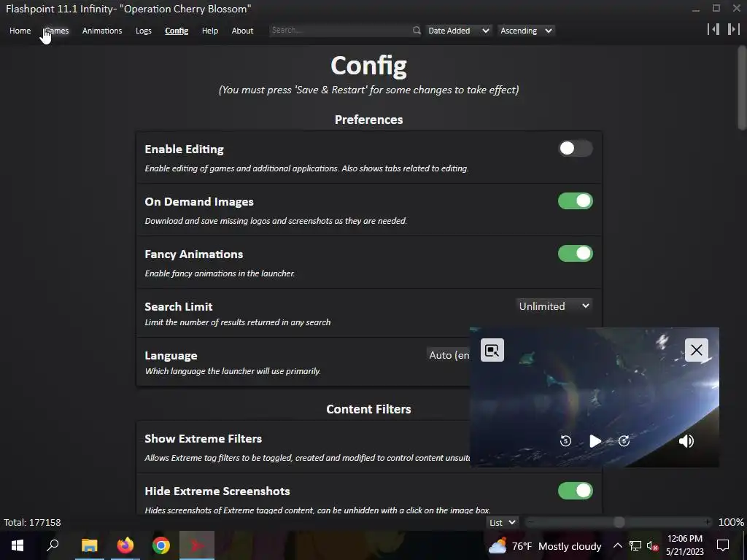Open the weather widget showing 76°F
747x560 pixels.
[x=544, y=546]
